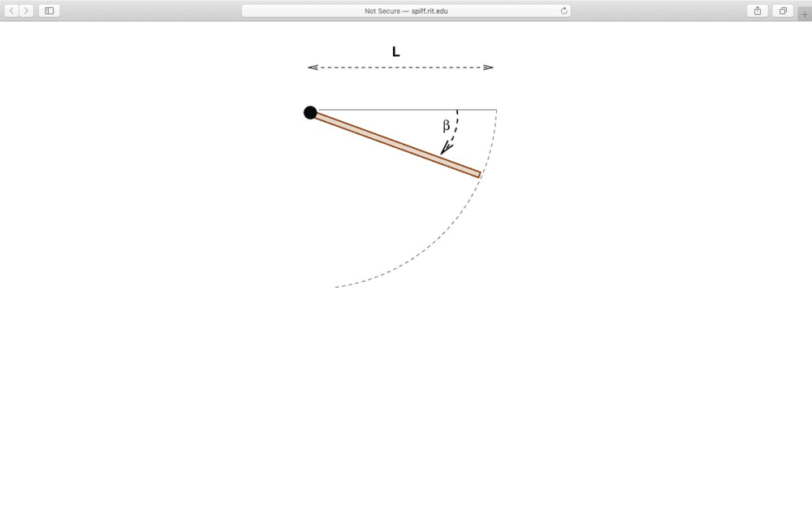Reload the page with the refresh icon
The width and height of the screenshot is (812, 508).
pyautogui.click(x=564, y=11)
